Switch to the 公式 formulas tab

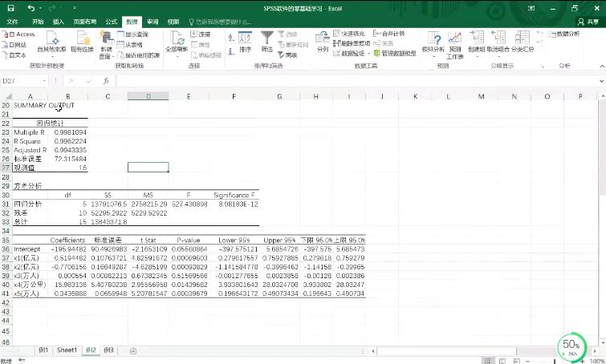point(112,22)
